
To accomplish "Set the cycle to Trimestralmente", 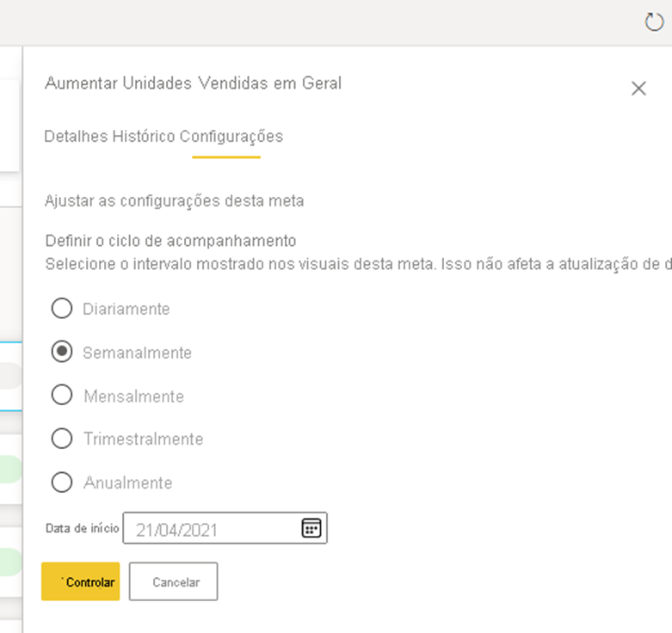I will 62,439.
